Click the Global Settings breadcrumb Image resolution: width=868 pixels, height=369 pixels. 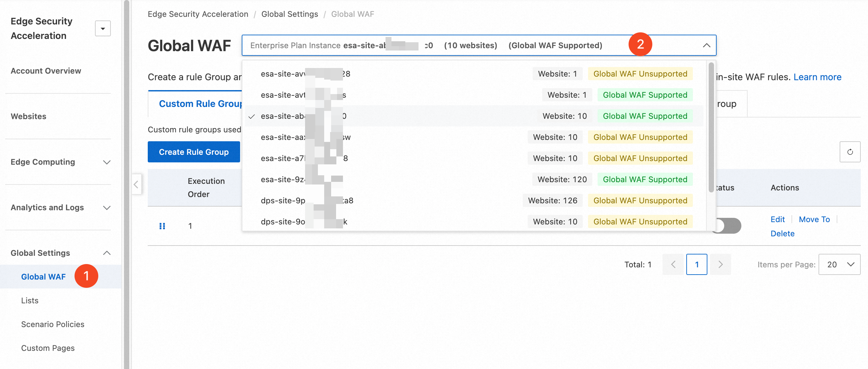pyautogui.click(x=290, y=14)
